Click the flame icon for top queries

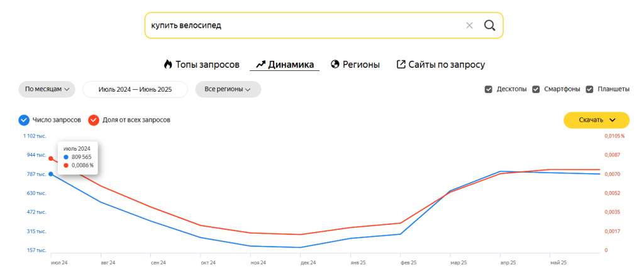point(168,64)
